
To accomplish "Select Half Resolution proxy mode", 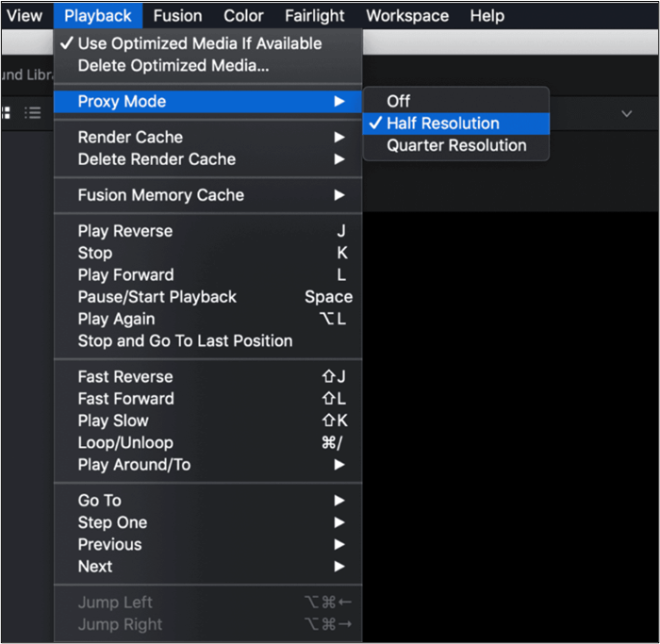I will (x=442, y=124).
